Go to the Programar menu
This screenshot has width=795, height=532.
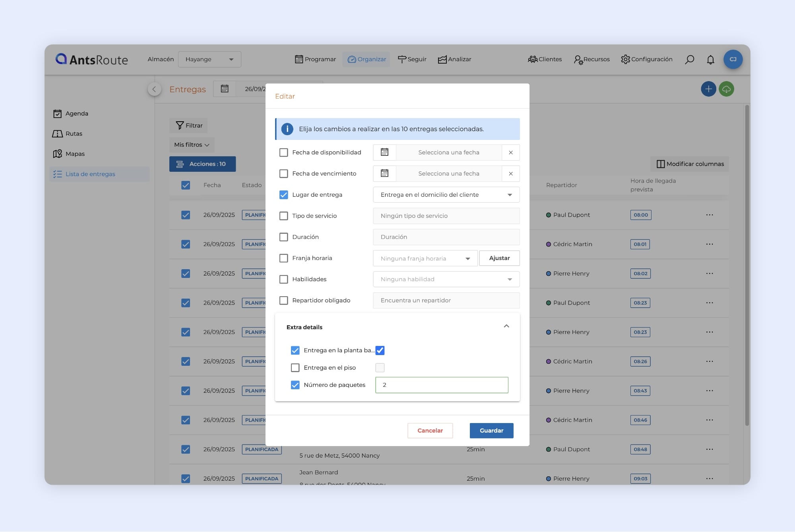[x=316, y=59]
